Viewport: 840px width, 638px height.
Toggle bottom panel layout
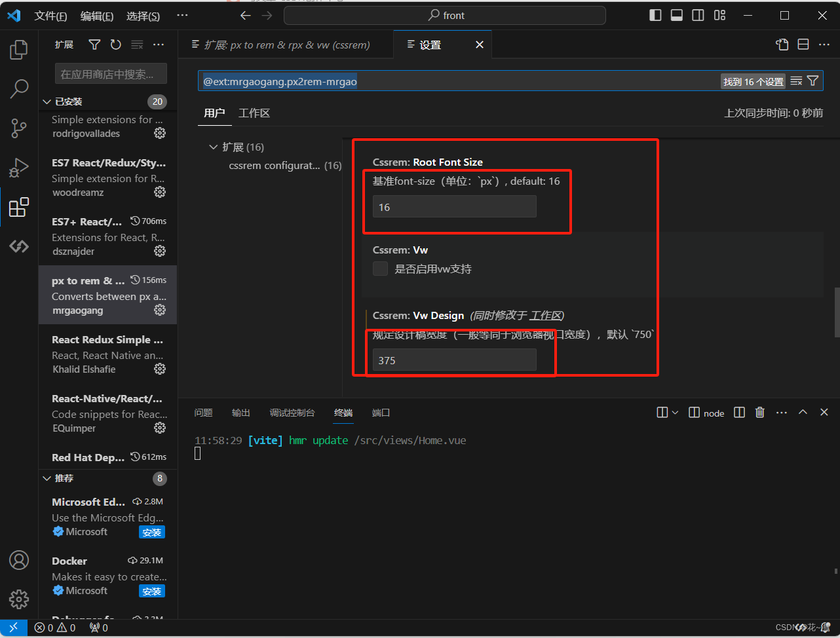point(677,15)
